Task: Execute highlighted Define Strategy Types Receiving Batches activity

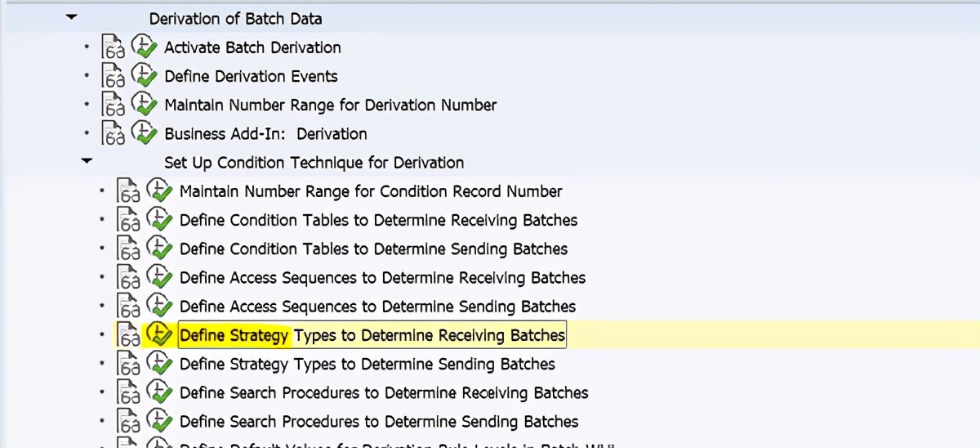Action: (159, 335)
